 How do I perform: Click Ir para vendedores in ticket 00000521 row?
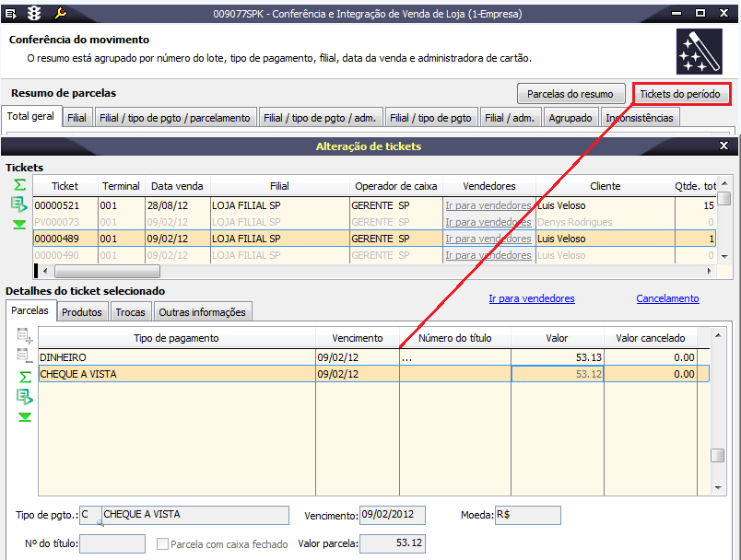click(488, 205)
